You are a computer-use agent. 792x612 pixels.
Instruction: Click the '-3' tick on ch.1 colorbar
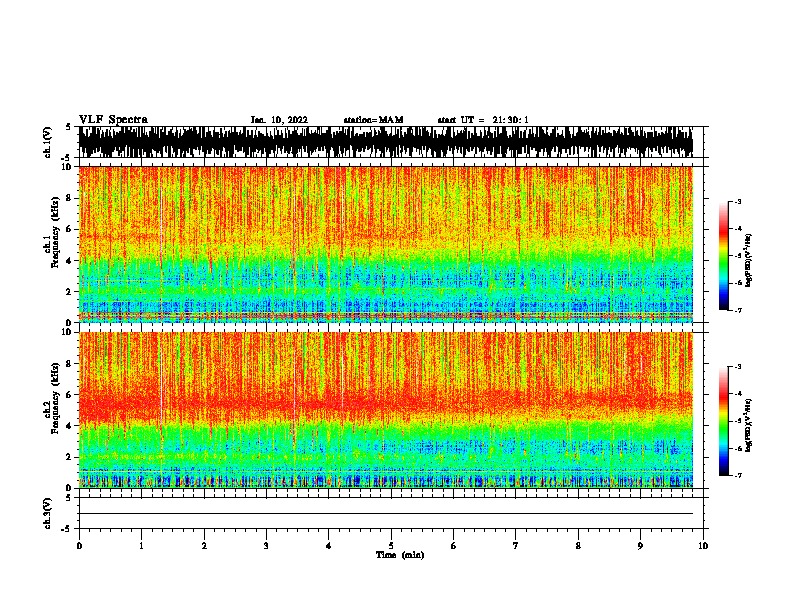point(738,201)
